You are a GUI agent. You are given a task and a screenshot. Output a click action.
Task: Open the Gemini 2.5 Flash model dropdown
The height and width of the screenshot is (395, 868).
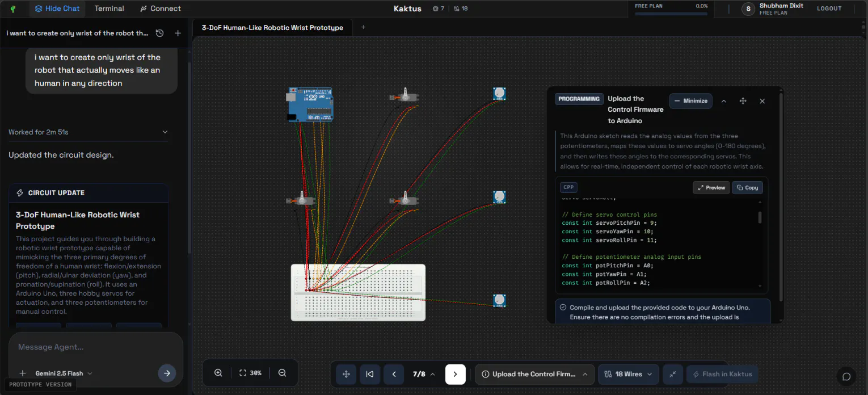[x=64, y=373]
